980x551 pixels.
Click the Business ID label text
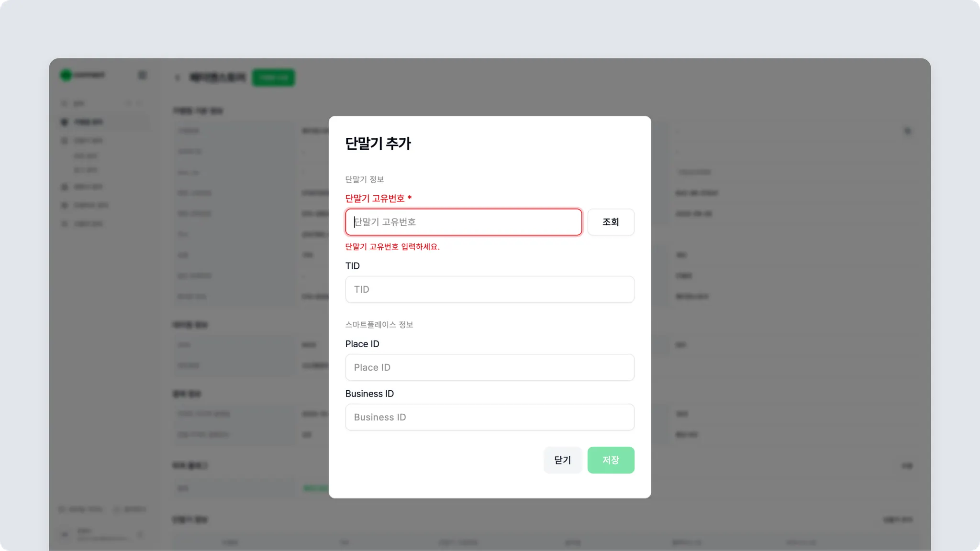[x=369, y=394]
